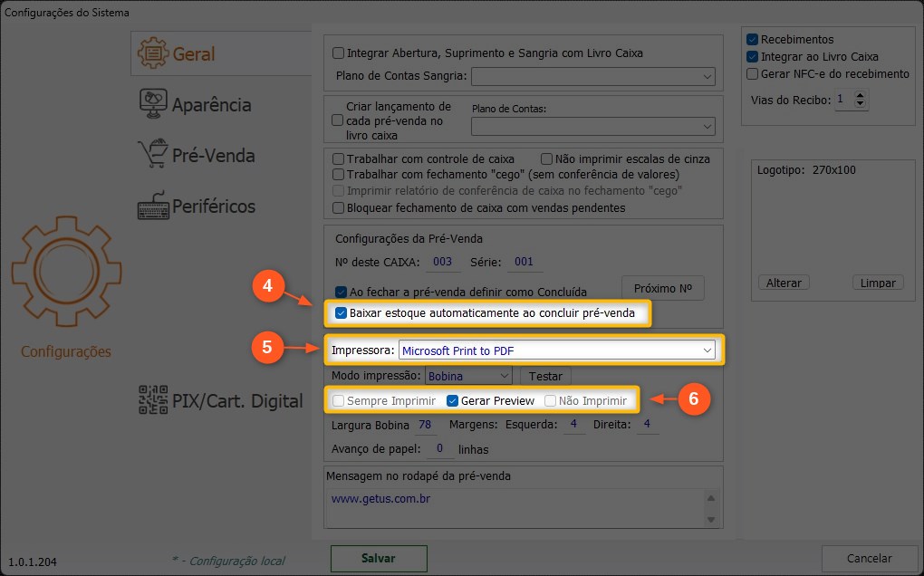Click the Largura Bobina input field

tap(424, 425)
